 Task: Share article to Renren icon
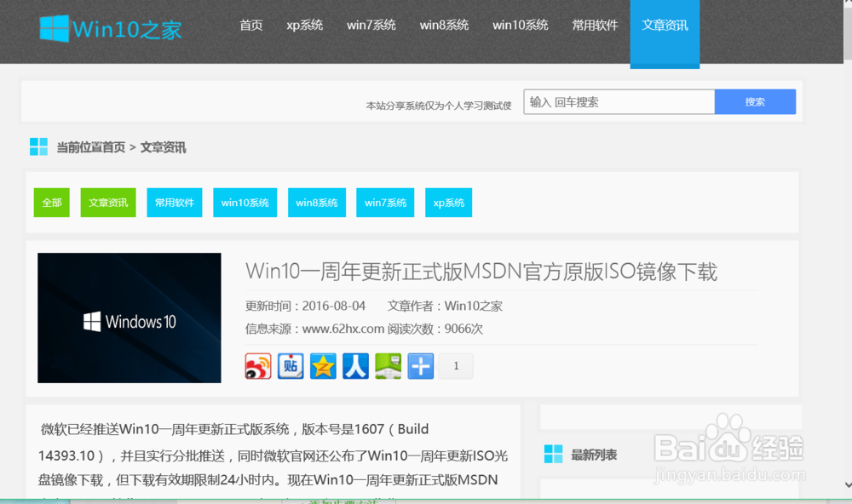point(356,366)
